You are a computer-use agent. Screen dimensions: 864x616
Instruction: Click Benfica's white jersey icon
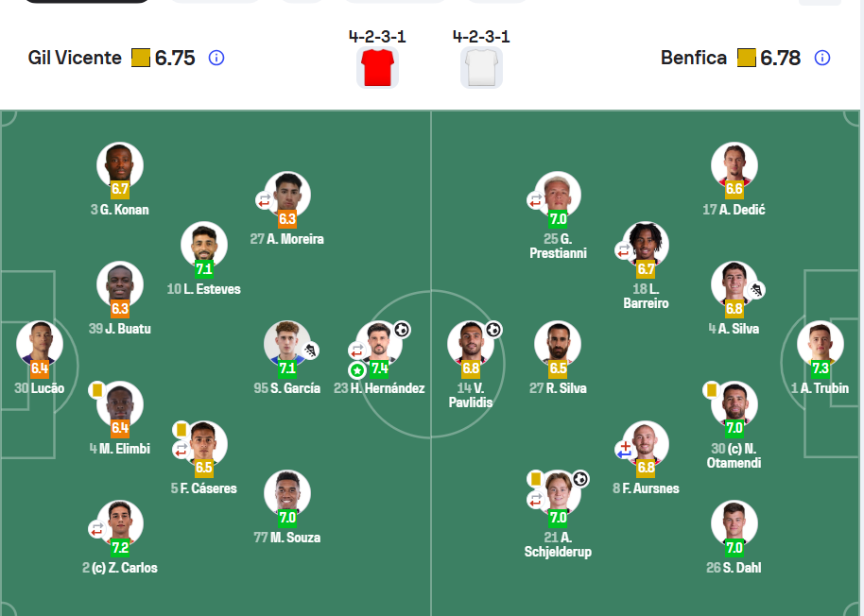[481, 67]
